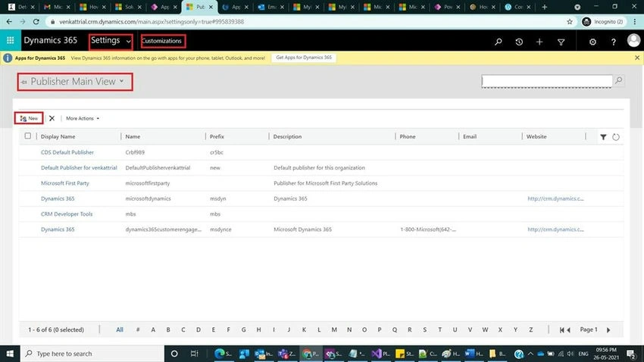Viewport: 644px width, 362px height.
Task: Click the prefix cell 'cr5bc'
Action: [217, 152]
